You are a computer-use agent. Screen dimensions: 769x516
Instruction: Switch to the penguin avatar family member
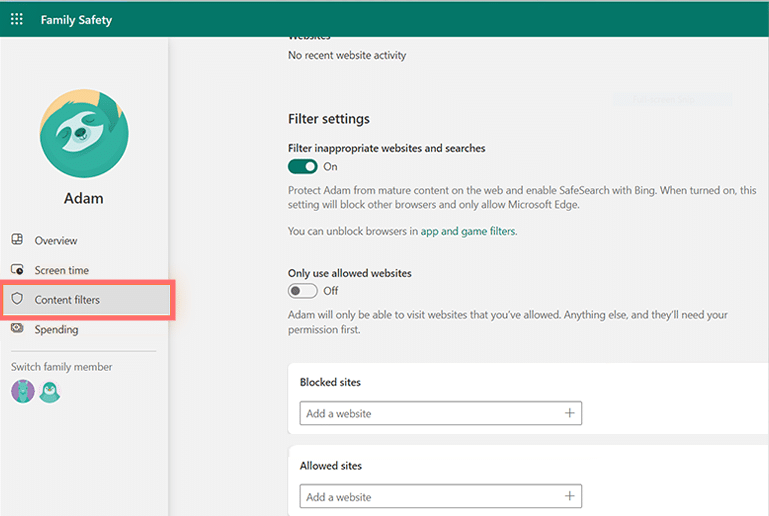point(50,391)
